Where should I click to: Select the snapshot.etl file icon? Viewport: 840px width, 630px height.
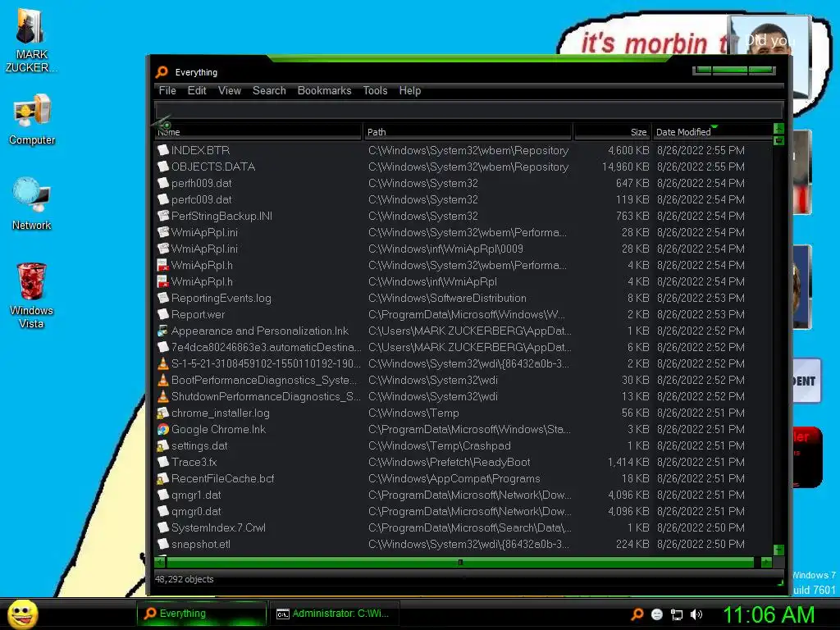163,545
